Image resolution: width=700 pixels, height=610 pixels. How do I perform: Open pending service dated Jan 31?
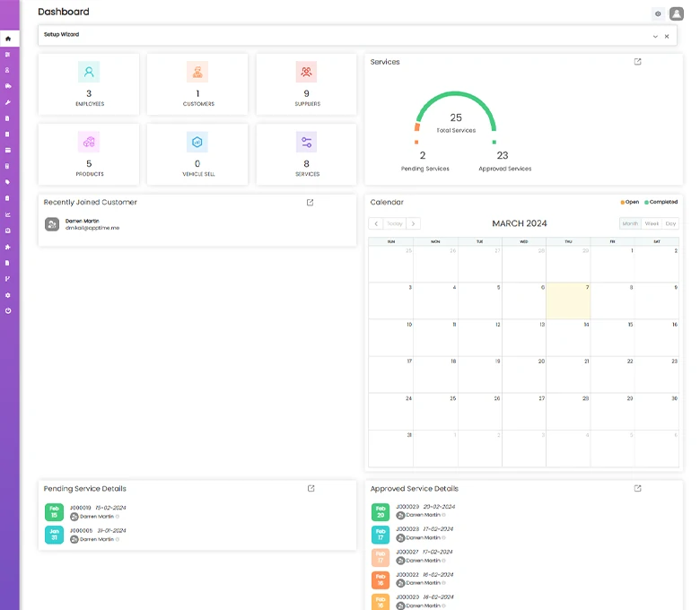54,535
